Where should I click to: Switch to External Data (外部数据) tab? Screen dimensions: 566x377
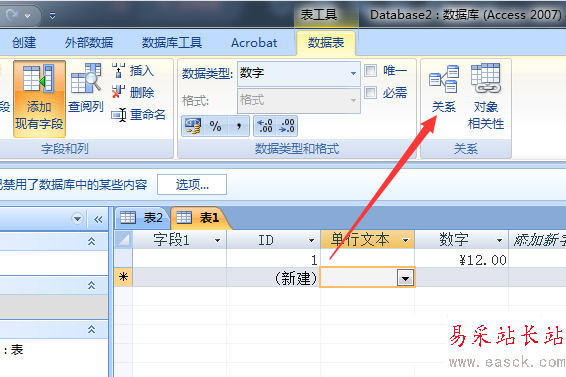89,43
